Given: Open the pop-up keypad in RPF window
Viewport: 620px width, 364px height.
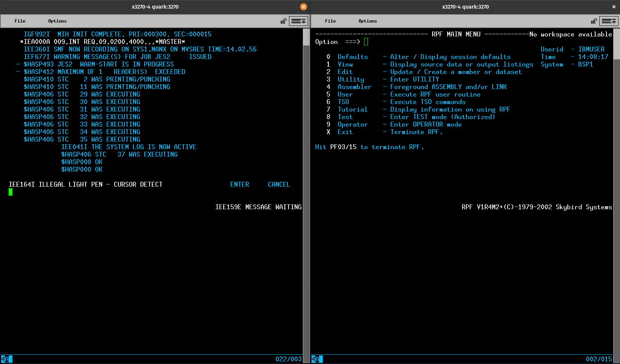Looking at the screenshot, I should pyautogui.click(x=609, y=21).
